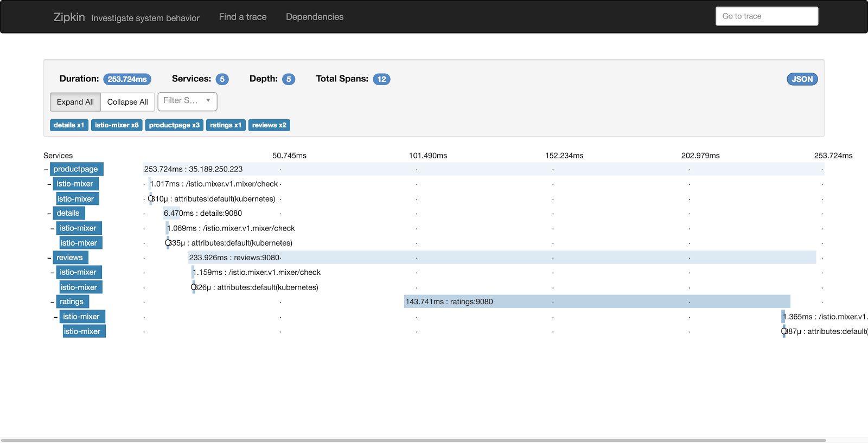This screenshot has height=443, width=868.
Task: Click the 101.490ms timeline label
Action: (428, 156)
